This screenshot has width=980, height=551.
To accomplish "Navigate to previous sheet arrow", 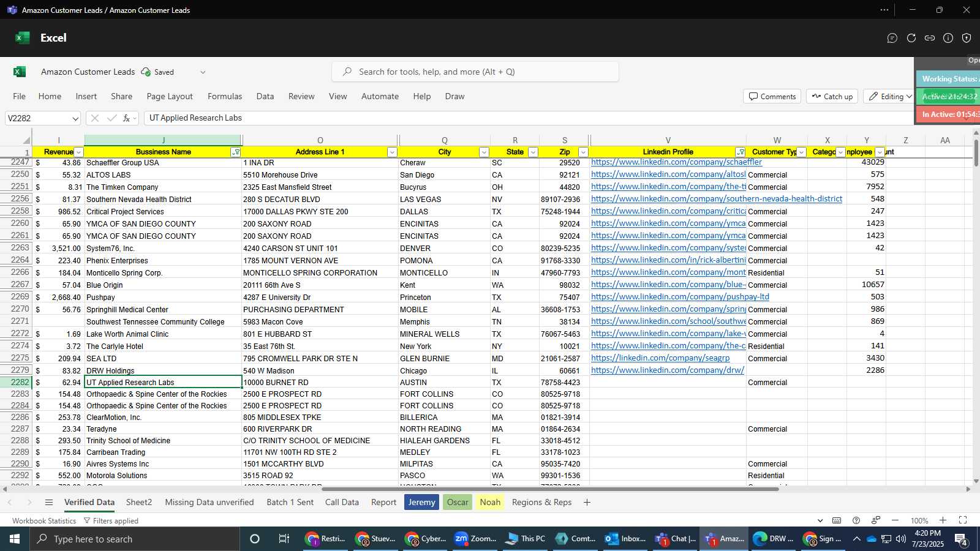I will [10, 503].
